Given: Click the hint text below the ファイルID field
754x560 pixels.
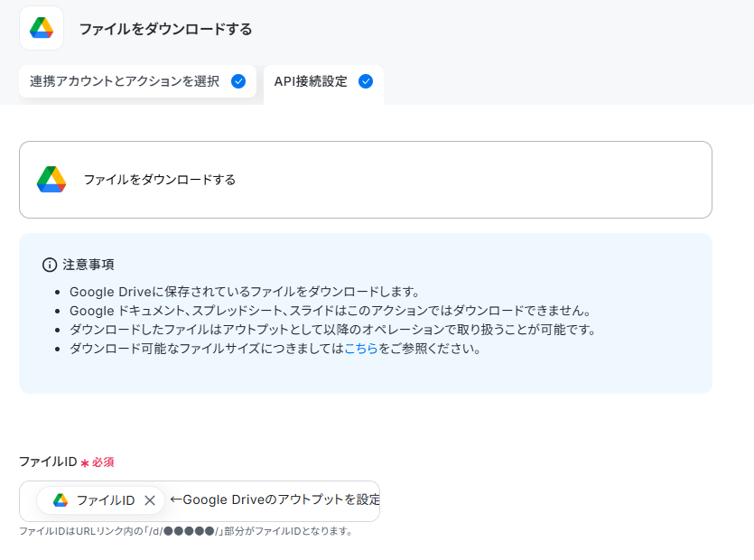Looking at the screenshot, I should [186, 531].
